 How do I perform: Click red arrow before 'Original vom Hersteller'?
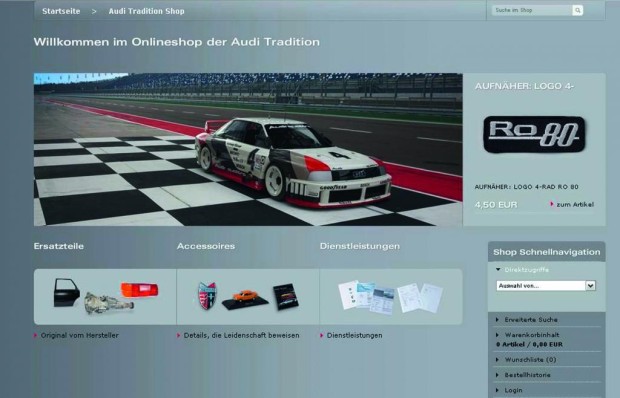tap(36, 335)
